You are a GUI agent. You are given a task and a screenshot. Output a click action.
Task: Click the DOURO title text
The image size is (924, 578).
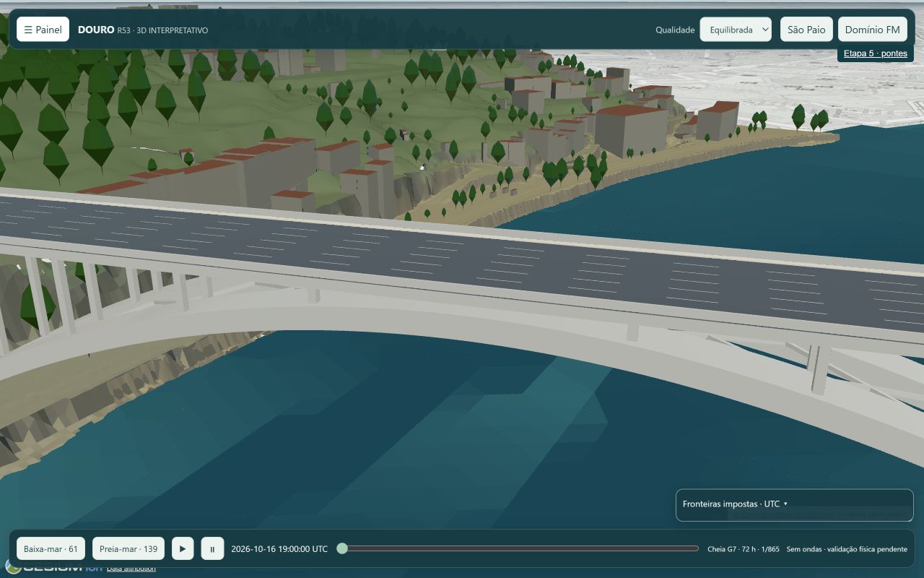pos(96,30)
